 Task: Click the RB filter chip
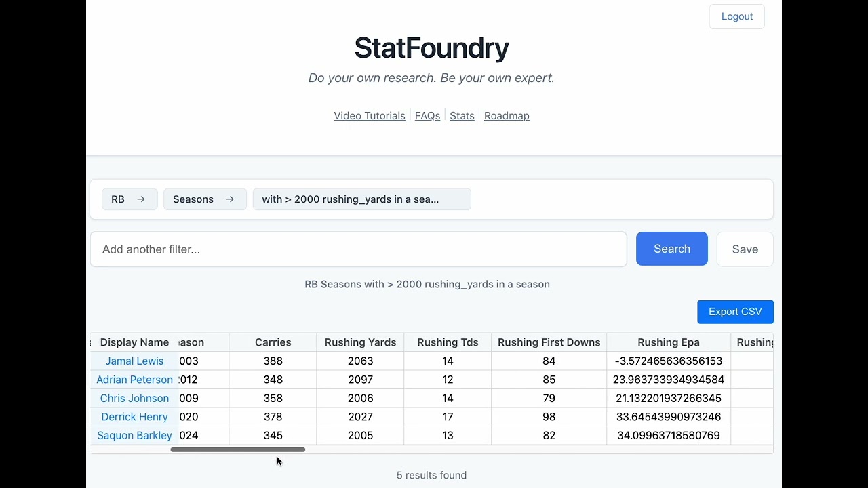[x=130, y=199]
